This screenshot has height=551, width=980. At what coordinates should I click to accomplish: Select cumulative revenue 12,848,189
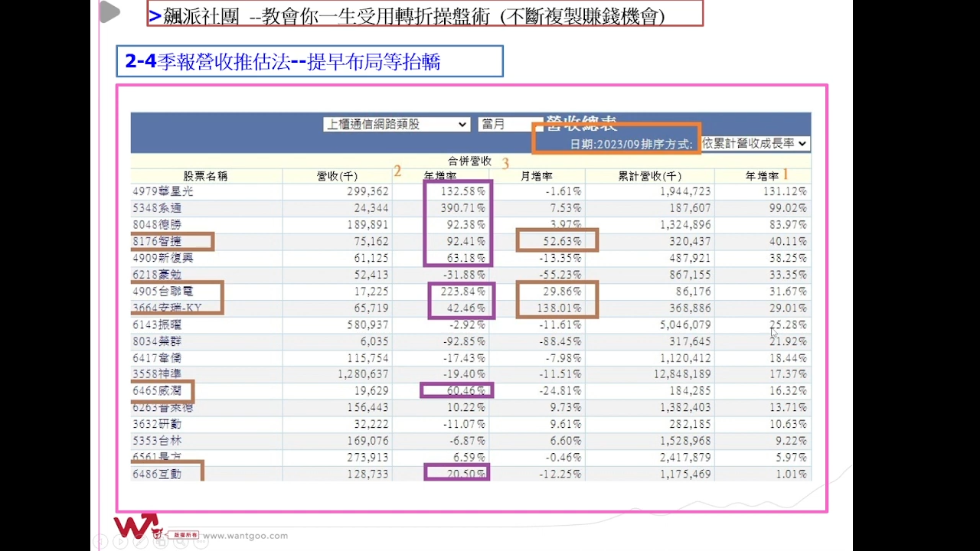tap(682, 374)
